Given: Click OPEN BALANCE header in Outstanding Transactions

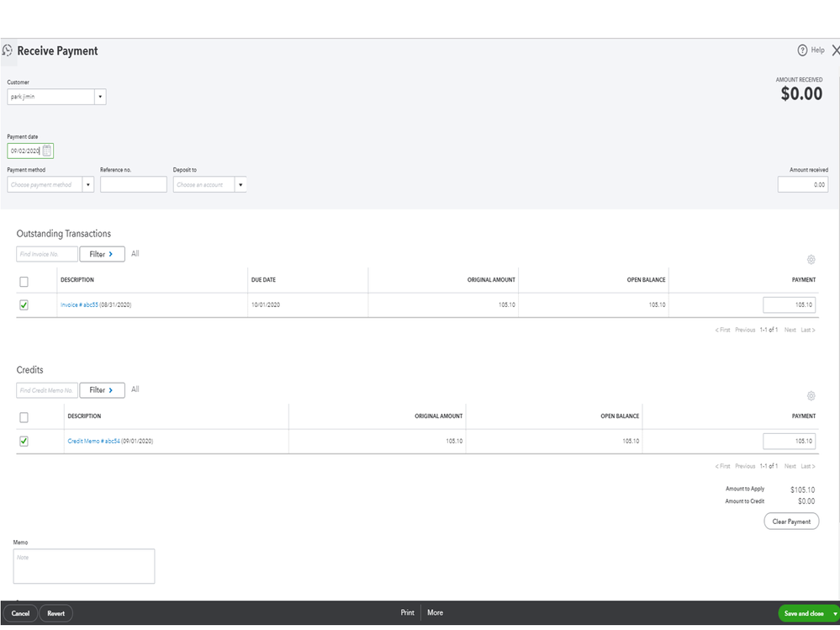Looking at the screenshot, I should point(646,280).
